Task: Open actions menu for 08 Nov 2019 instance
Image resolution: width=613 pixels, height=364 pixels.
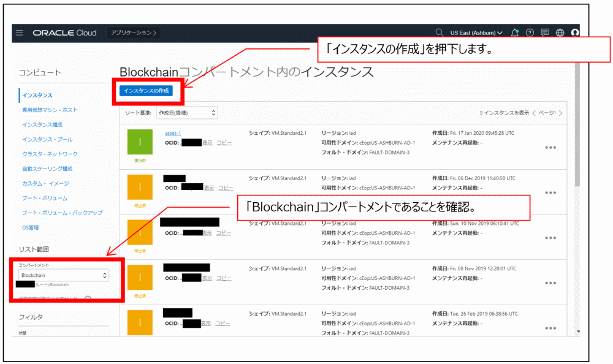Action: click(550, 283)
